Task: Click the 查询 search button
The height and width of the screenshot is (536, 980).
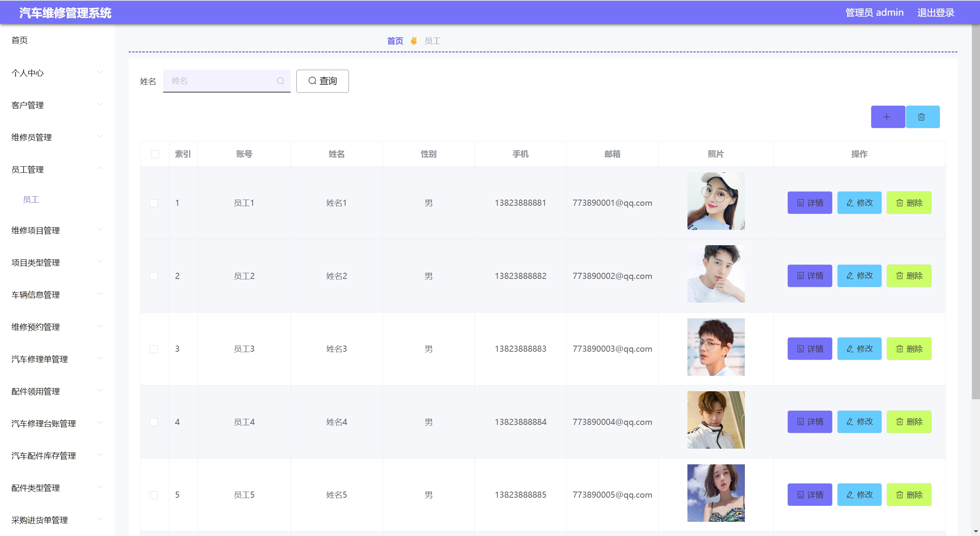Action: pyautogui.click(x=322, y=81)
